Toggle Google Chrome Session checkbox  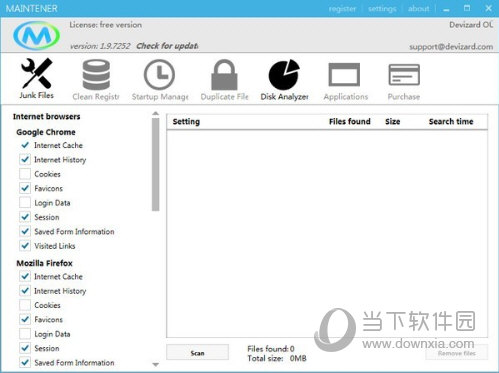point(25,217)
